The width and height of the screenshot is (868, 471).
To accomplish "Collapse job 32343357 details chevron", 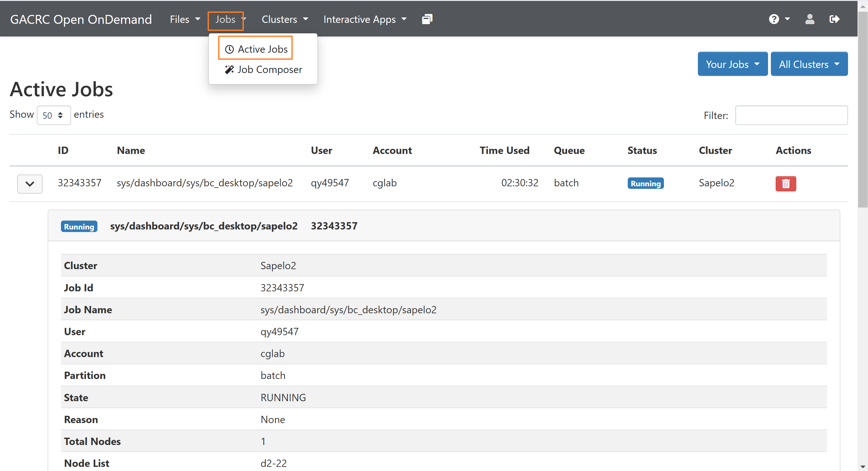I will coord(30,184).
